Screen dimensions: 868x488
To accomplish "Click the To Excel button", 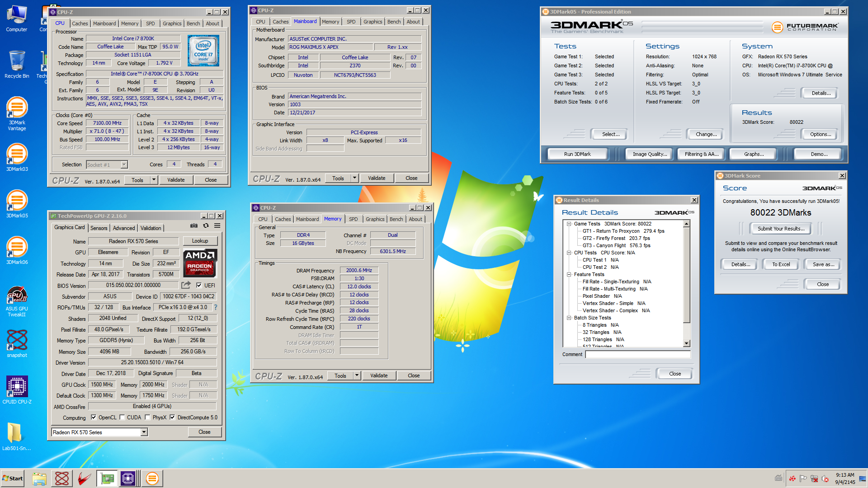I will point(781,264).
